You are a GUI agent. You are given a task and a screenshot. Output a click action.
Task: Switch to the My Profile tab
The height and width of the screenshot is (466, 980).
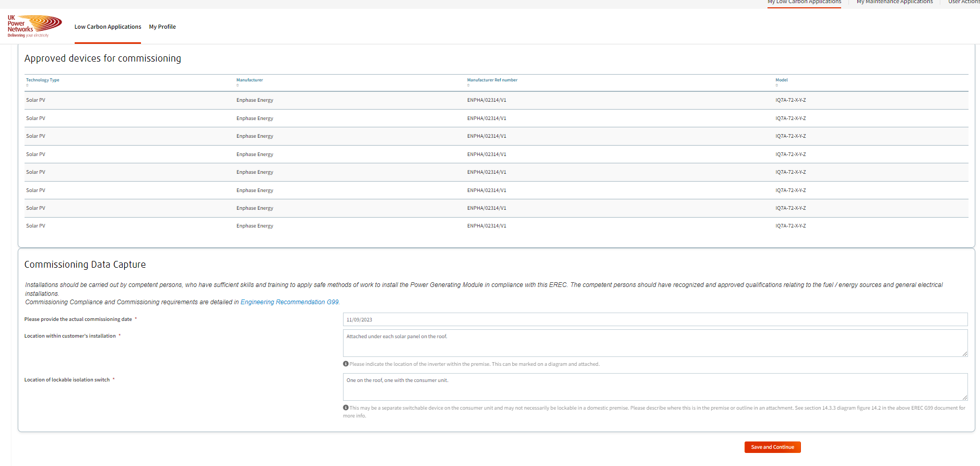point(162,27)
